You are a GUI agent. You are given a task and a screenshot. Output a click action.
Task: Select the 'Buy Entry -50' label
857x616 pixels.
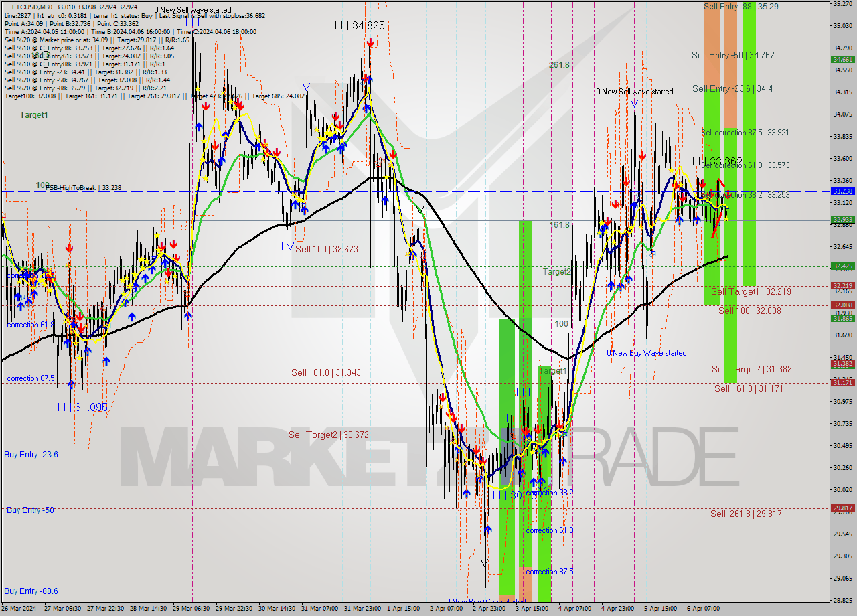pyautogui.click(x=30, y=510)
